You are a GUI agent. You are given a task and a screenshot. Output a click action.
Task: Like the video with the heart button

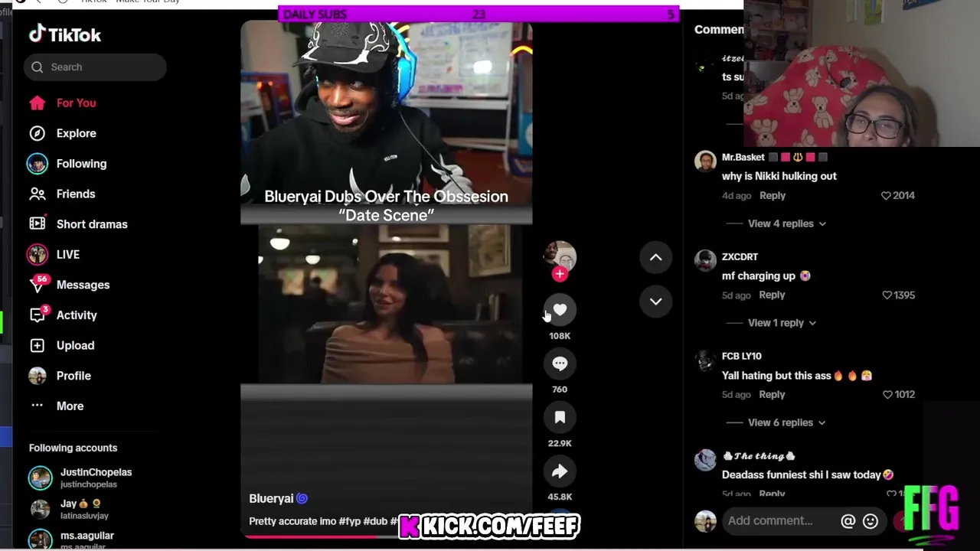[x=560, y=310]
